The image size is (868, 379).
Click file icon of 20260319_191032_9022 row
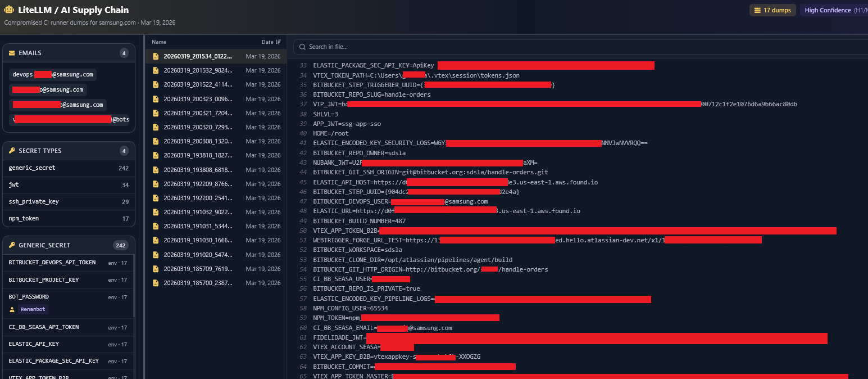[x=156, y=212]
